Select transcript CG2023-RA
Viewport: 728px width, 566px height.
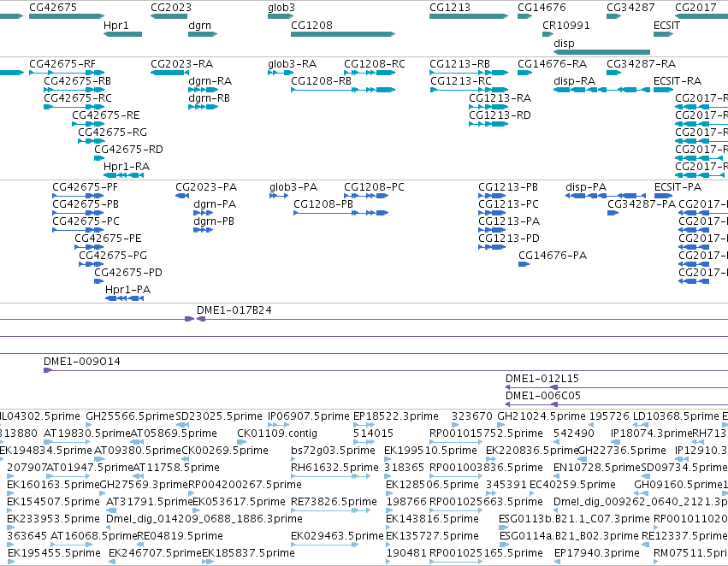click(170, 73)
